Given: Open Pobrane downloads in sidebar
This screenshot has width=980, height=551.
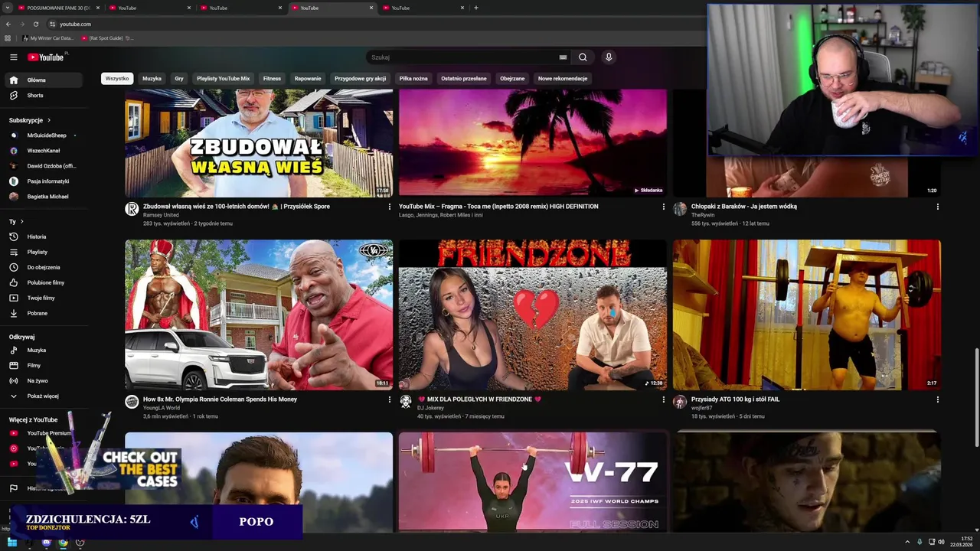Looking at the screenshot, I should click(46, 313).
